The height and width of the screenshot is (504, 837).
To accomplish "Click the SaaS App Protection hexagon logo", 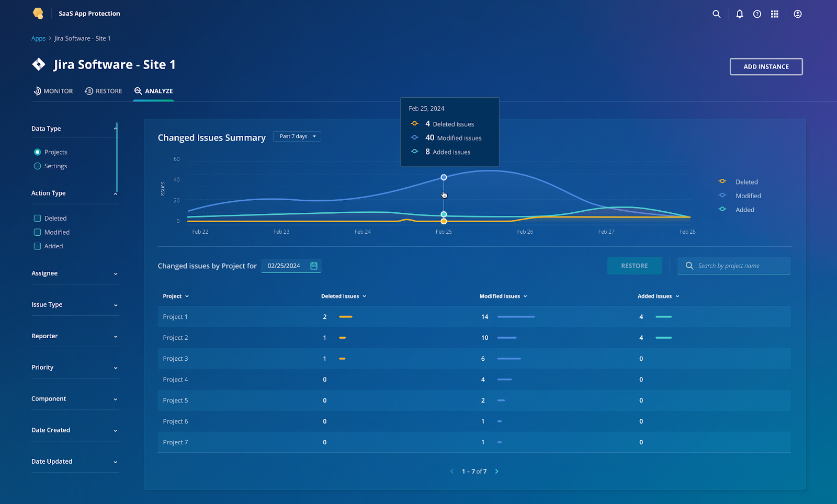I will tap(38, 14).
